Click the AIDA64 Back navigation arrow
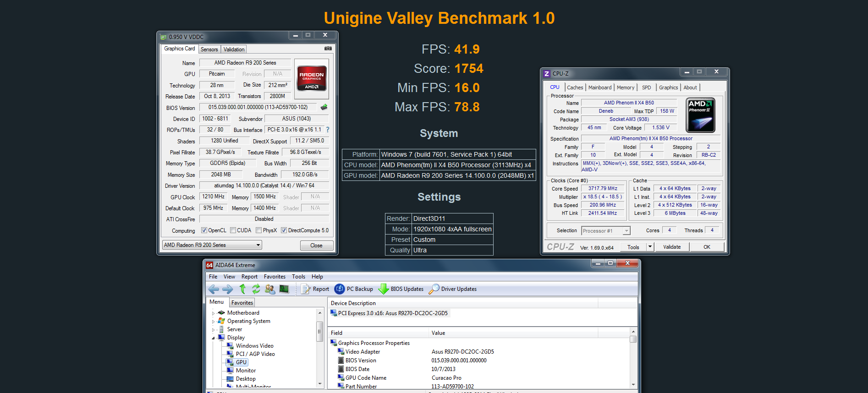Screen dimensions: 868x393 click(214, 289)
